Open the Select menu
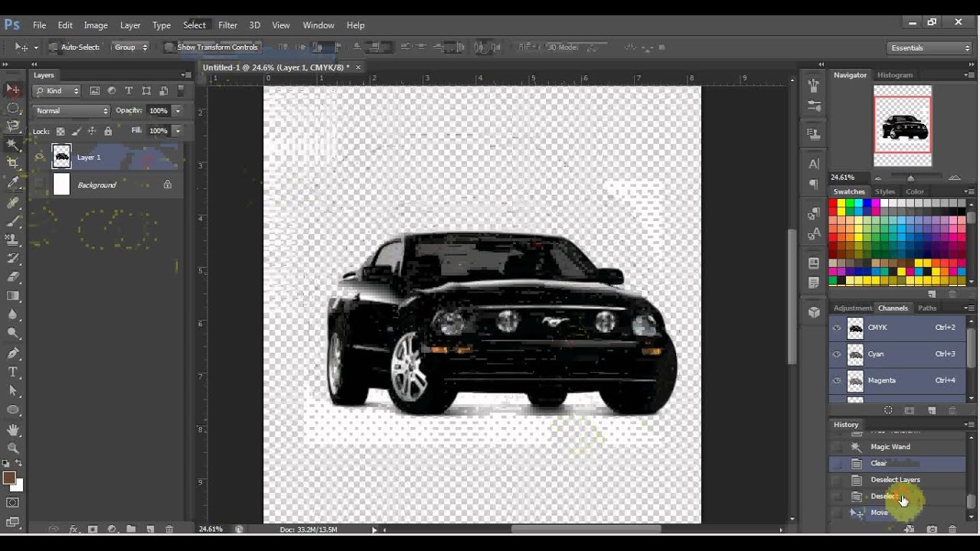Image resolution: width=980 pixels, height=551 pixels. [x=194, y=25]
